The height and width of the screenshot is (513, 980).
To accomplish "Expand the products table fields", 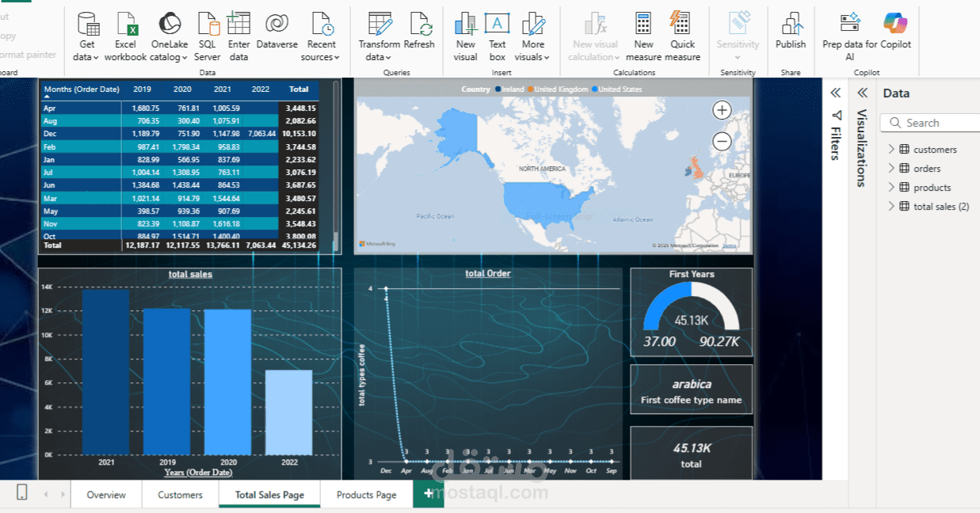I will (x=891, y=188).
